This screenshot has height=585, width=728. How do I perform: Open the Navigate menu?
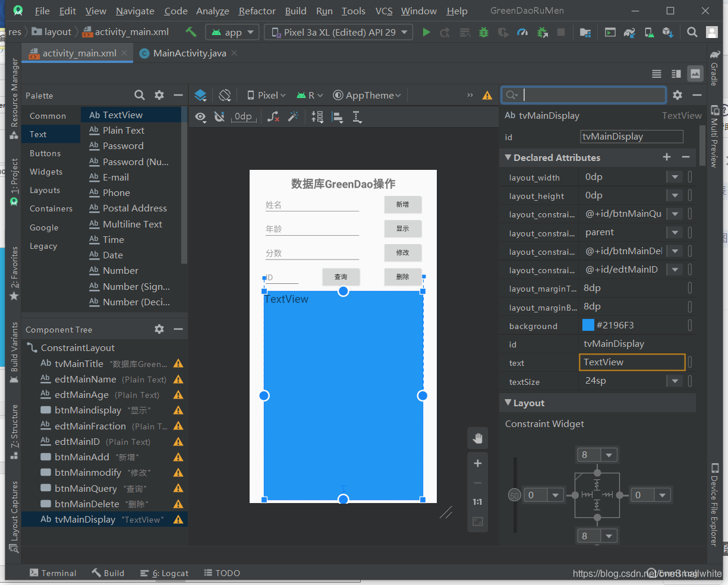tap(135, 11)
